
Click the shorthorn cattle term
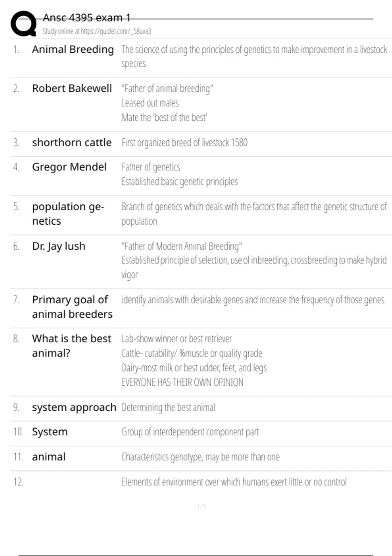72,143
